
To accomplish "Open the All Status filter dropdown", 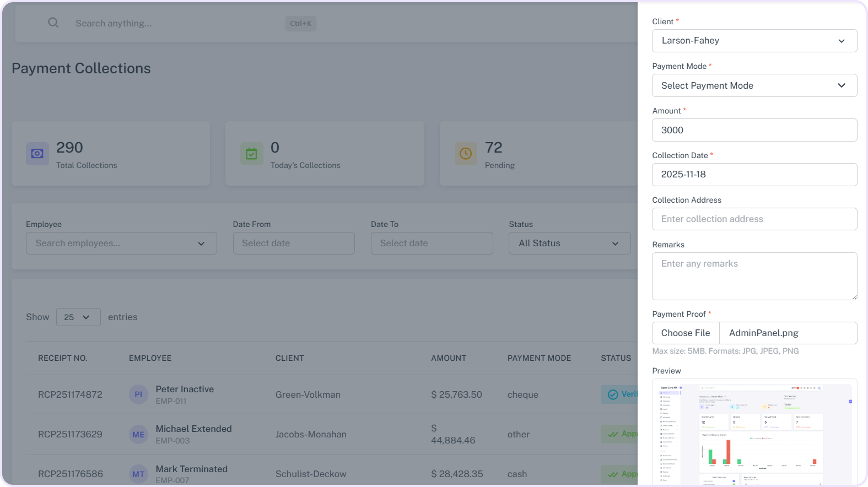I will tap(569, 244).
